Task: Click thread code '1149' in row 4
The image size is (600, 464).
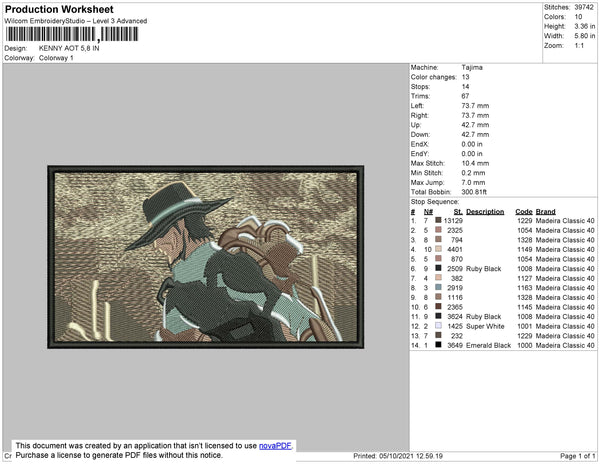Action: 525,249
